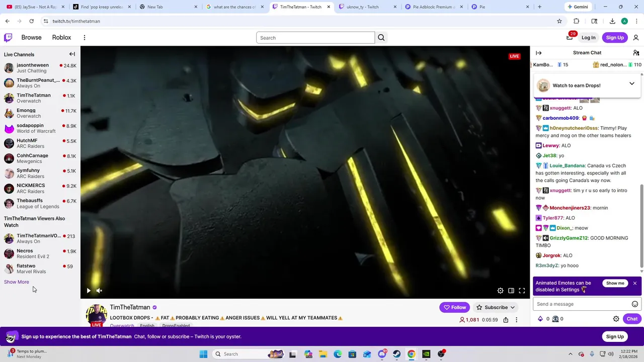The width and height of the screenshot is (644, 362).
Task: Open Subscribe dropdown
Action: coord(496,307)
